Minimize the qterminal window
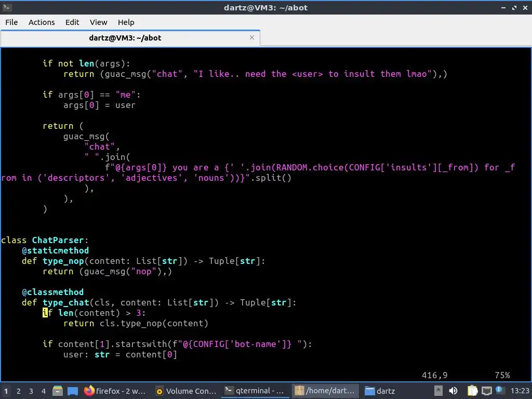 coord(503,7)
